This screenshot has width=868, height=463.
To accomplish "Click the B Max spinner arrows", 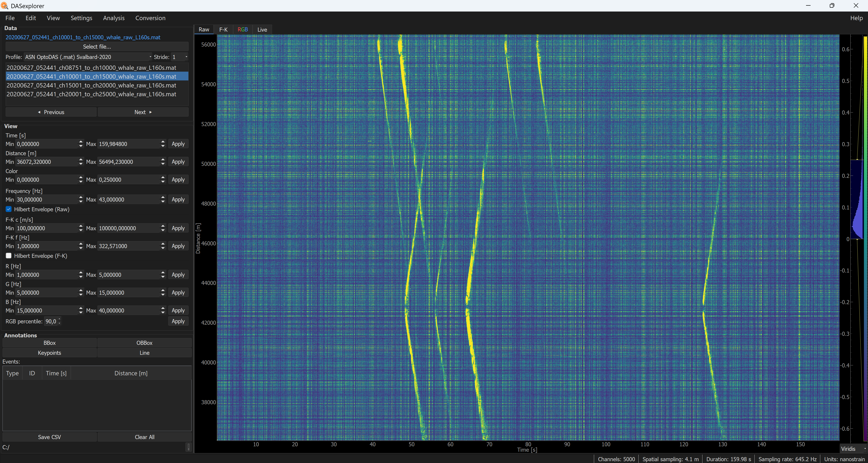I will [x=163, y=310].
